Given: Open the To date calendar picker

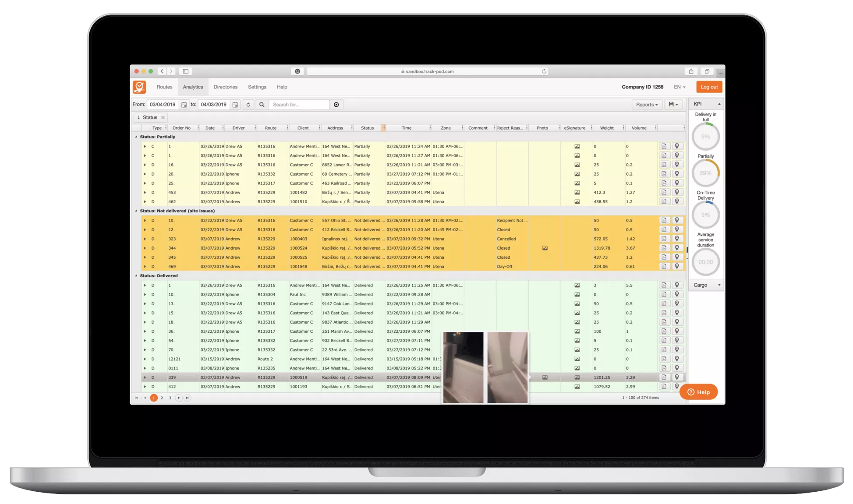Looking at the screenshot, I should coord(235,105).
